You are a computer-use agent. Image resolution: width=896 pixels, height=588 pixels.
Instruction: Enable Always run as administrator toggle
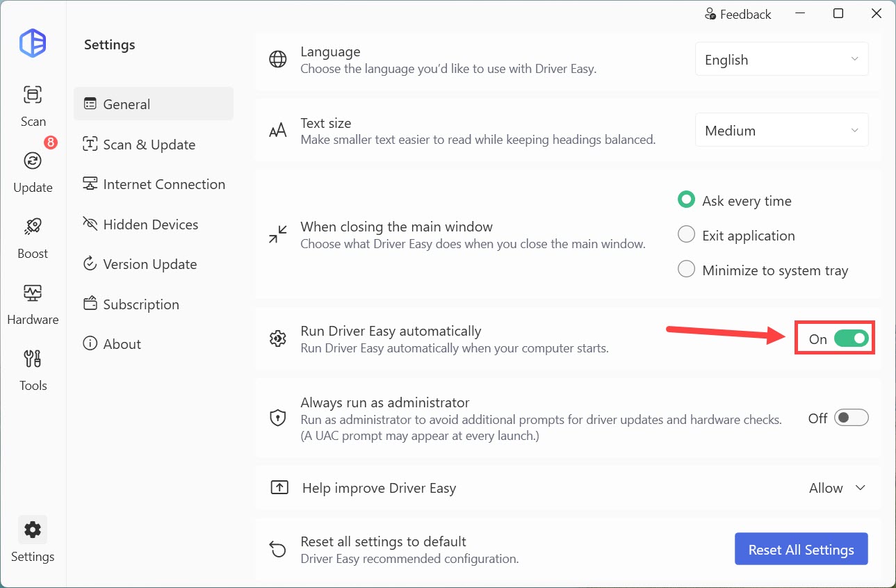[852, 418]
